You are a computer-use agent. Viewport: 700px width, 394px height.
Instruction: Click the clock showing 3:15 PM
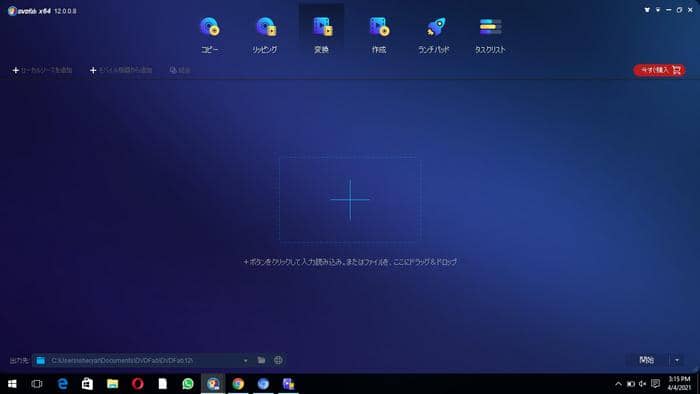coord(679,383)
